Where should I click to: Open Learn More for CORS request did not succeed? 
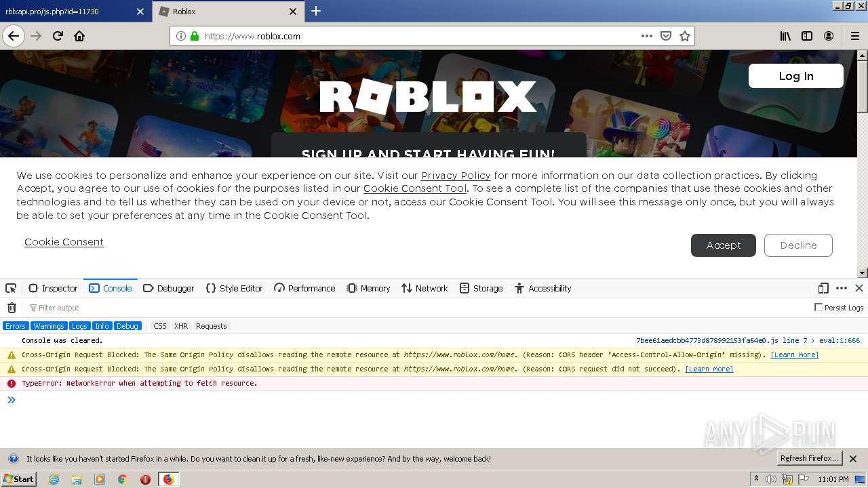pos(709,369)
